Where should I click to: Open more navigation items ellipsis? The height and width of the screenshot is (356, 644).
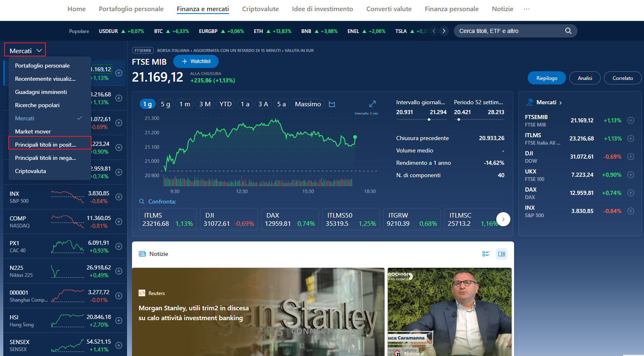[526, 9]
